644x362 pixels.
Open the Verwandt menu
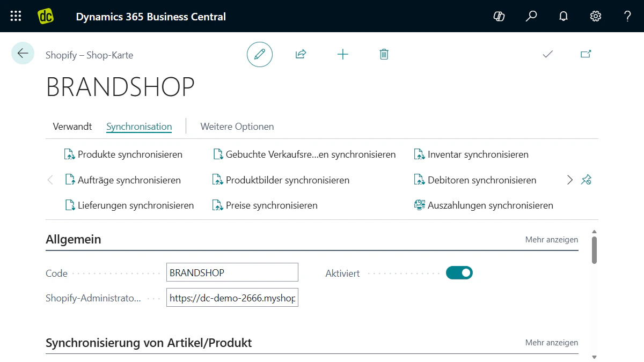click(72, 127)
